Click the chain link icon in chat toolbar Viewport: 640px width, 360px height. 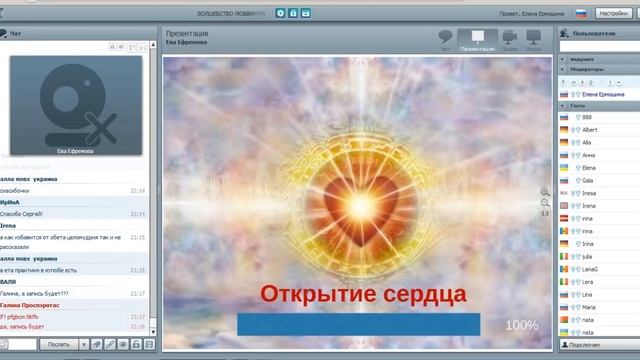[x=110, y=344]
